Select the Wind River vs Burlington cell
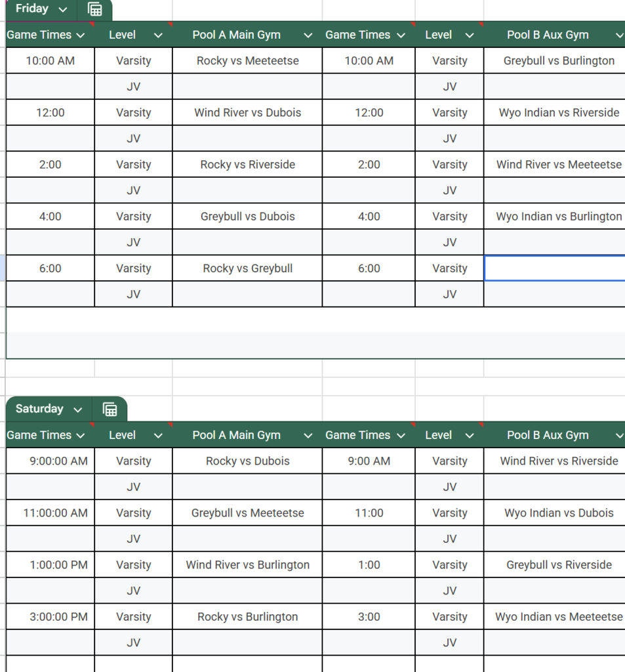This screenshot has height=672, width=625. coord(247,564)
